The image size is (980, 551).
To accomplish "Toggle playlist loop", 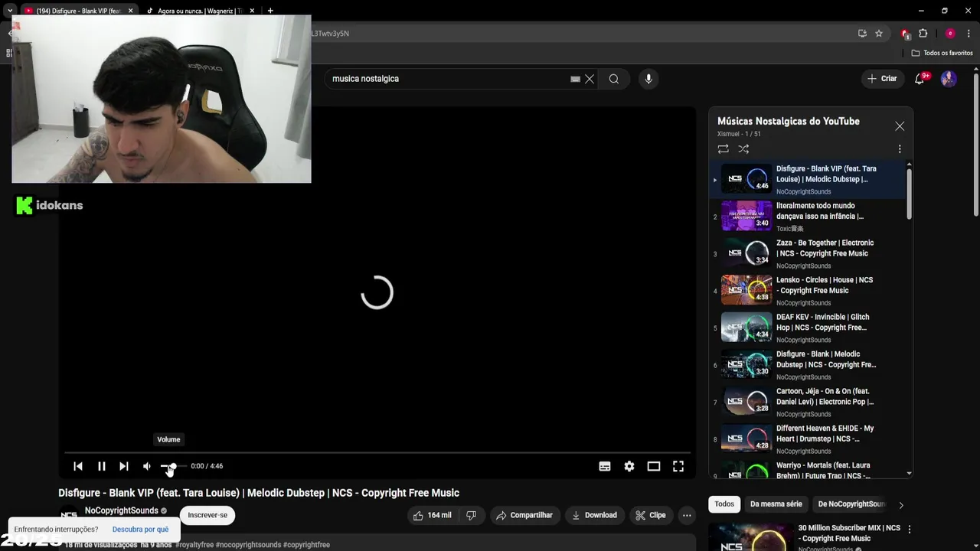I will tap(723, 149).
